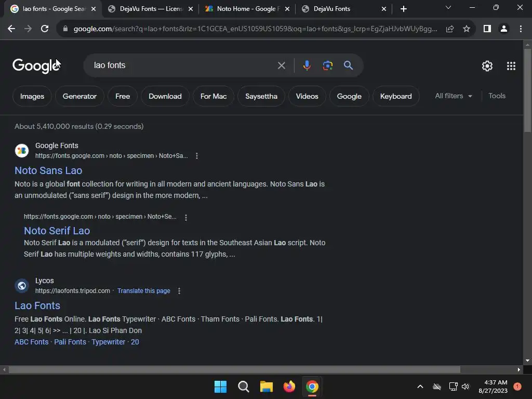
Task: Share this page via address bar icon
Action: tap(450, 29)
